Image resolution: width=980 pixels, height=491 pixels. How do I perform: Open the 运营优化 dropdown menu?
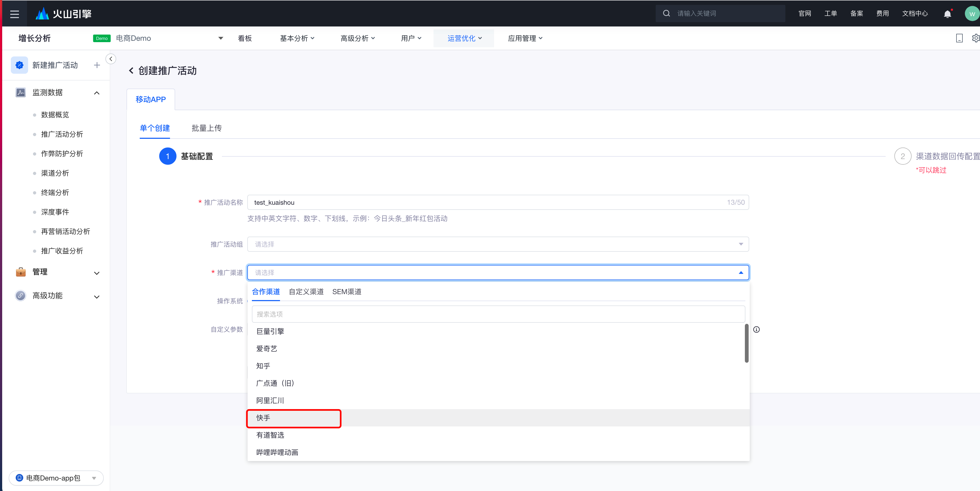click(x=464, y=38)
